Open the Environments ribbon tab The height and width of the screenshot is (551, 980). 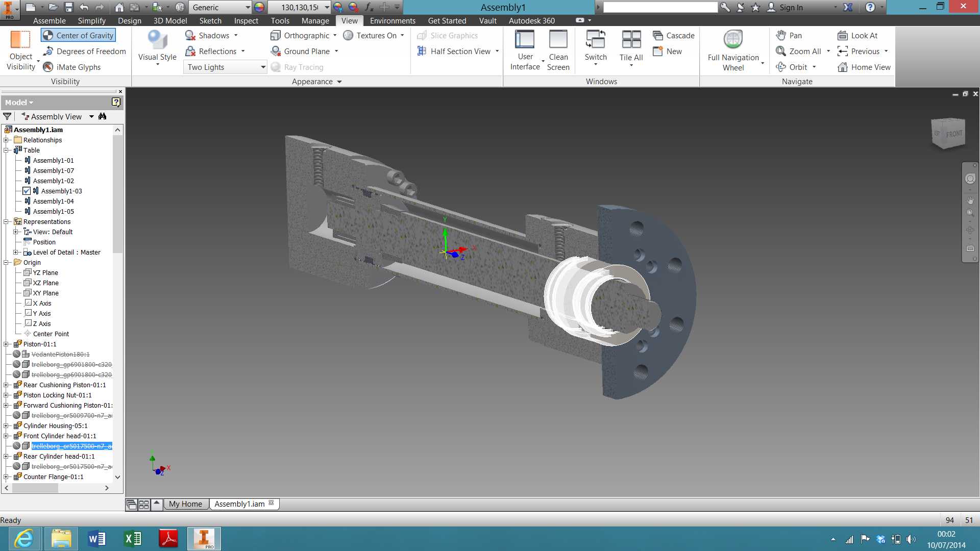393,20
